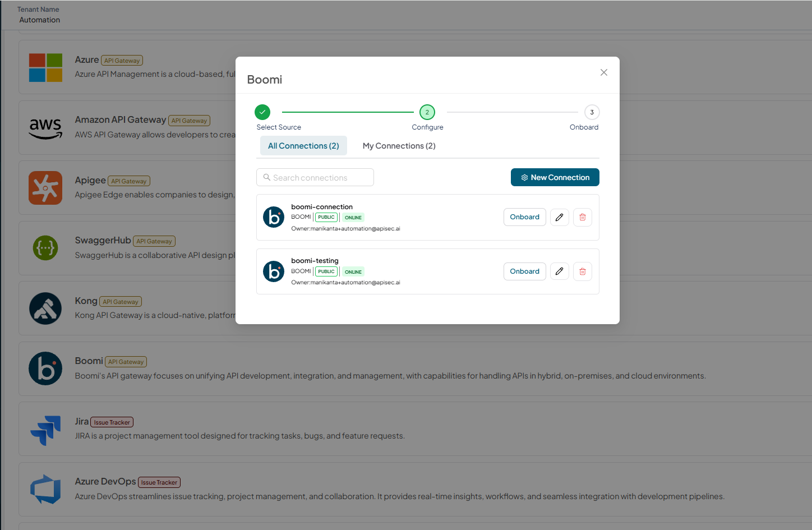Click the Kong heading in background
812x530 pixels.
(x=86, y=301)
